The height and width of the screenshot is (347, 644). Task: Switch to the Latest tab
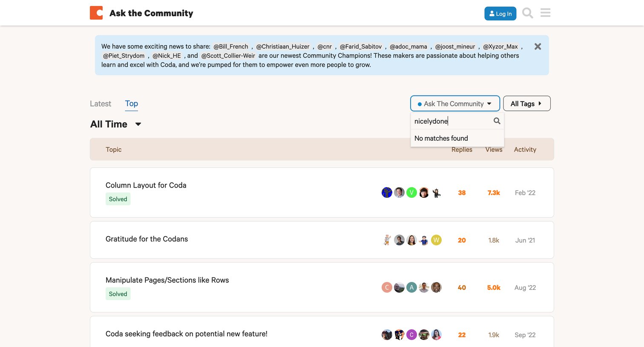pyautogui.click(x=101, y=104)
